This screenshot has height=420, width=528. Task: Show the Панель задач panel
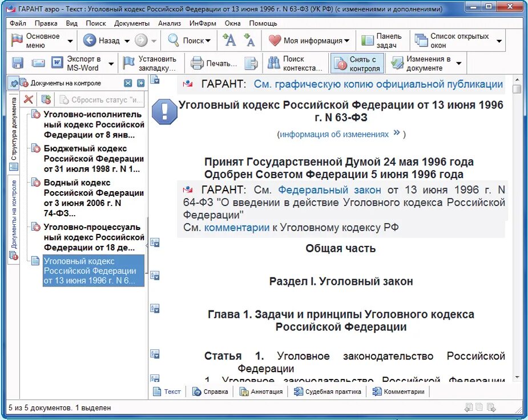[381, 41]
